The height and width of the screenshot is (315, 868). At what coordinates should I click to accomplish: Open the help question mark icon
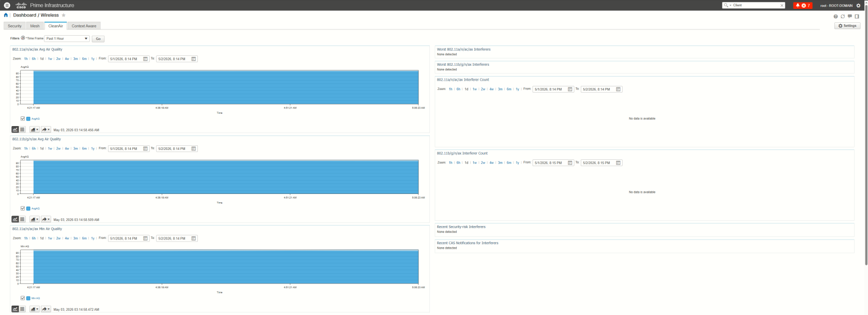[835, 17]
